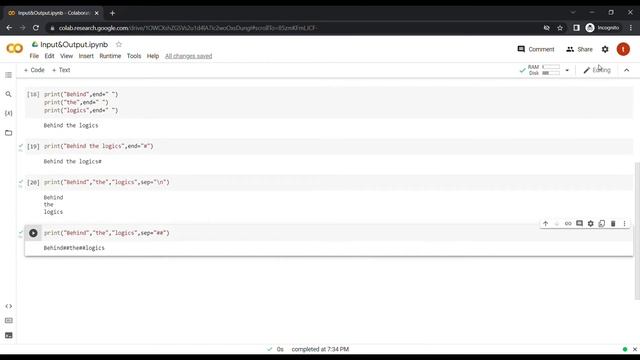Click the Share button
Viewport: 640px width, 360px height.
coord(579,49)
